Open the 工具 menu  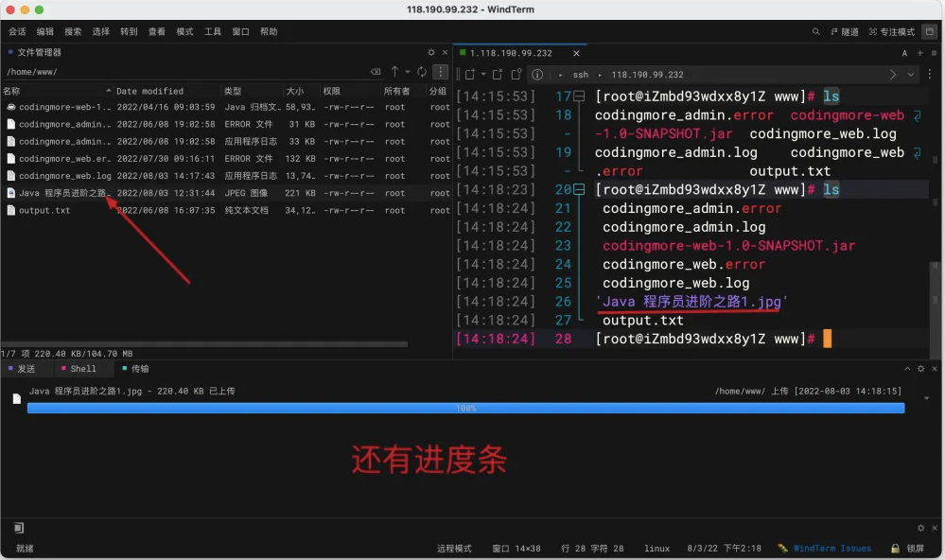tap(212, 31)
